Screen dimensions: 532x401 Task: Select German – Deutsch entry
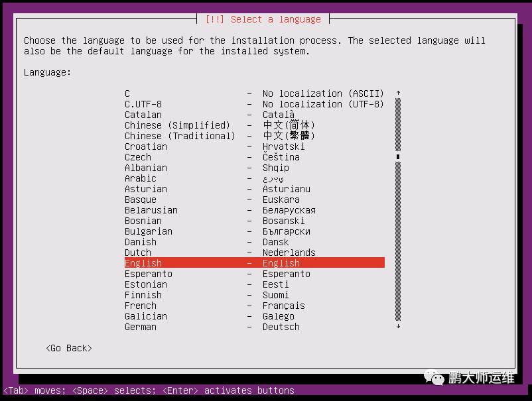[x=255, y=327]
